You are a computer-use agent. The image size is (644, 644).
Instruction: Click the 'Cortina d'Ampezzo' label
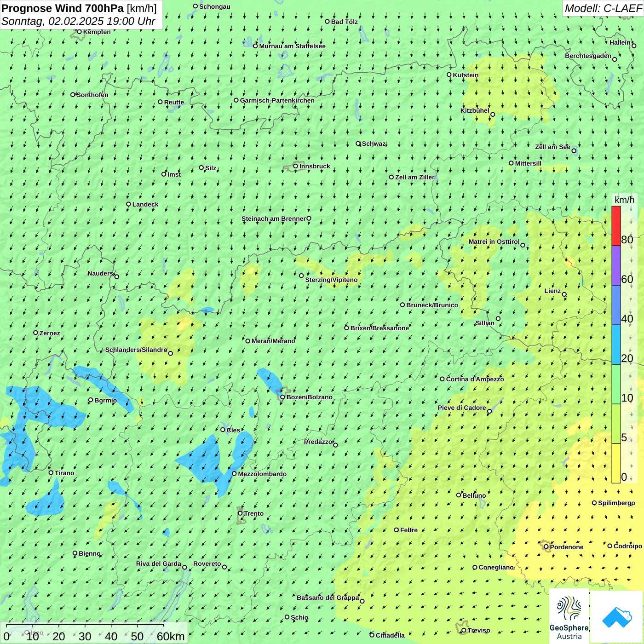point(475,379)
